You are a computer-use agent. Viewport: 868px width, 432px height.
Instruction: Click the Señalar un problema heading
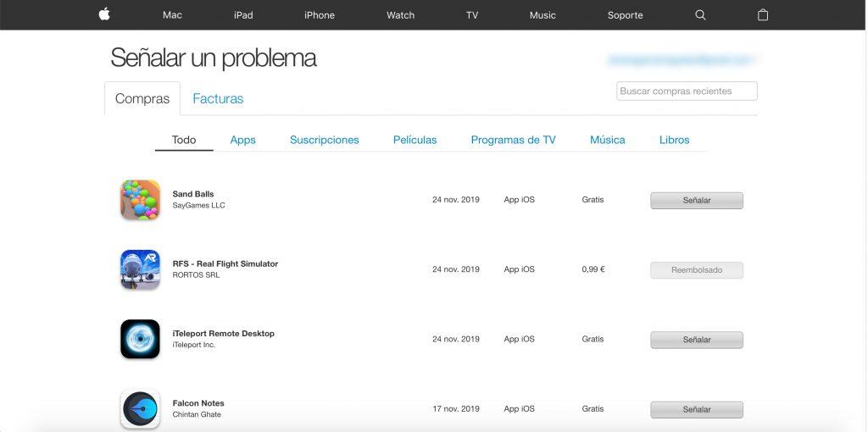click(213, 58)
